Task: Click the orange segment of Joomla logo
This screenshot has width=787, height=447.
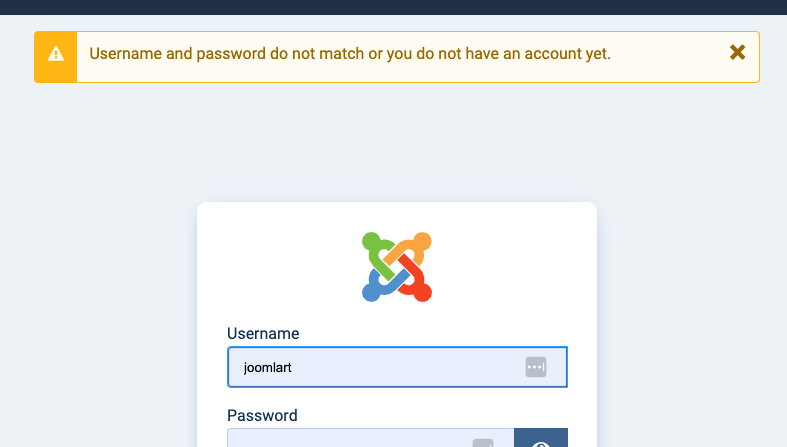Action: pyautogui.click(x=417, y=246)
